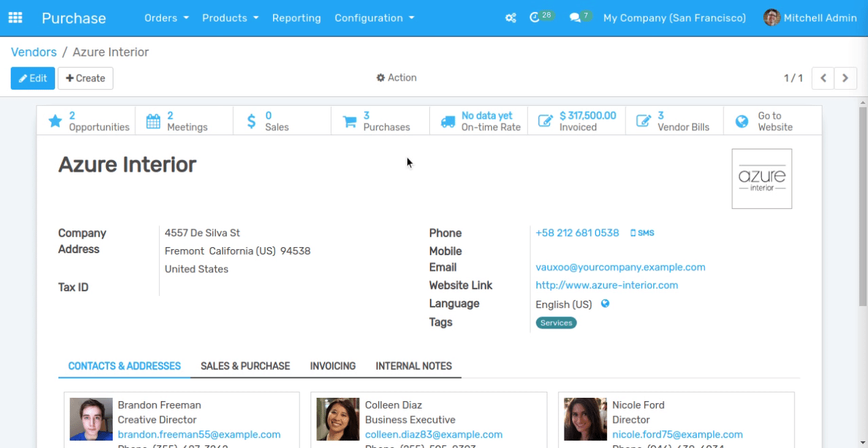Click phone number +58 212 681 0538
This screenshot has width=868, height=448.
577,233
